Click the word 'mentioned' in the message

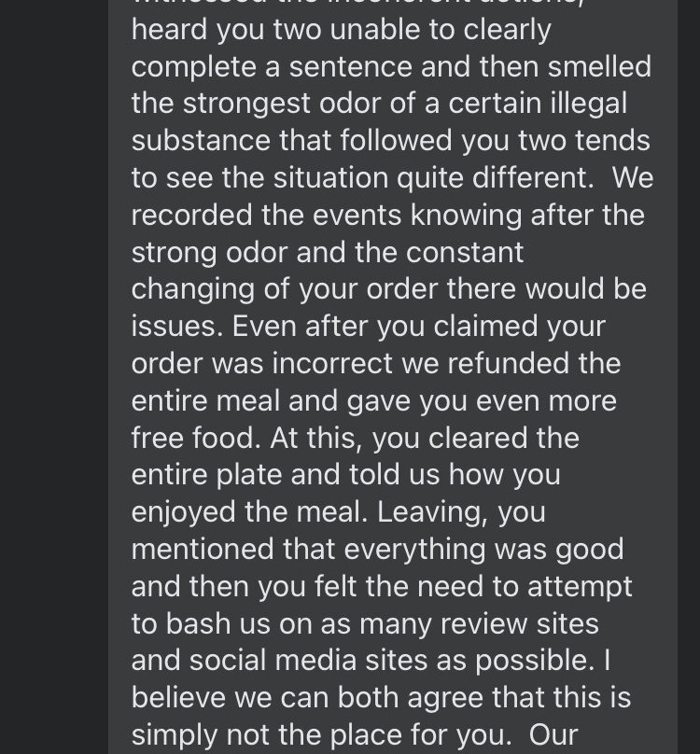[203, 549]
